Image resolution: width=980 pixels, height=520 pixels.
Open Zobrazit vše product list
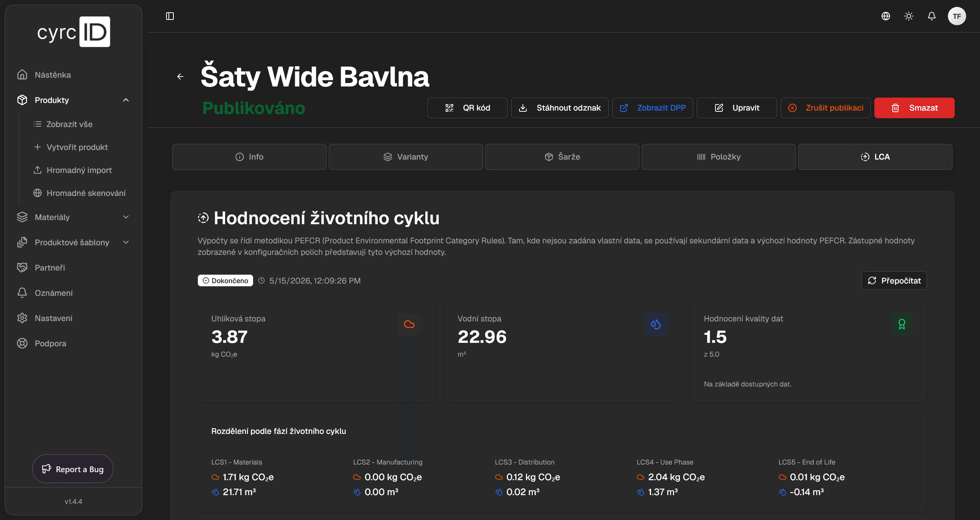69,124
